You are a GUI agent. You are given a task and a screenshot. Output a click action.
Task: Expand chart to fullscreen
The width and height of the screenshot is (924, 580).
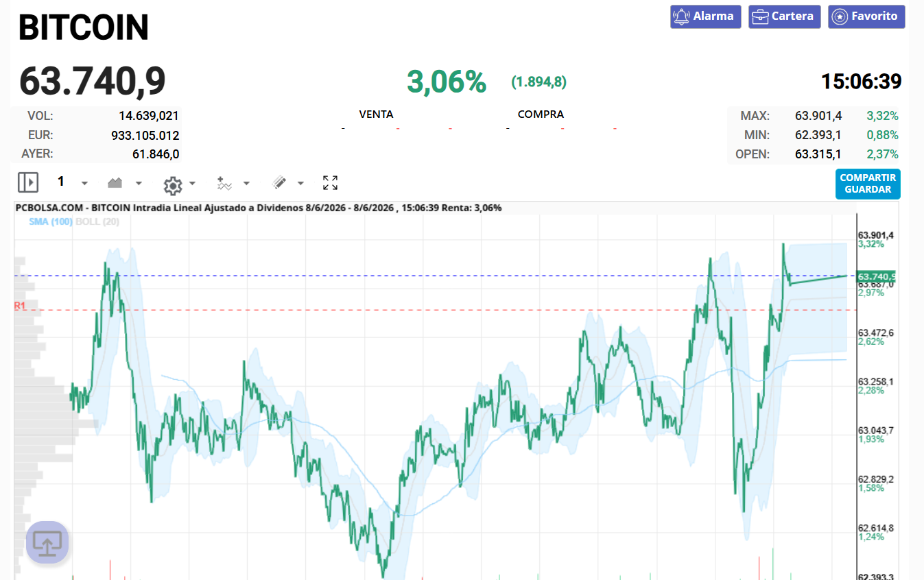(331, 182)
